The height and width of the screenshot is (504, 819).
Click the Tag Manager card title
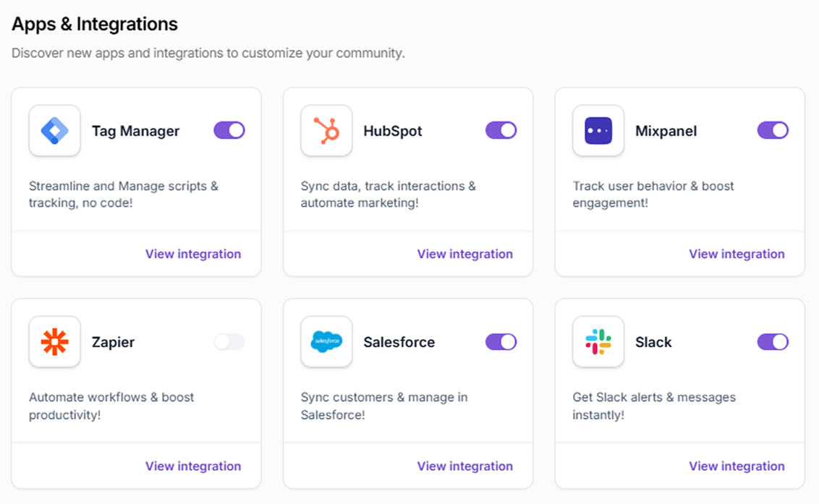pyautogui.click(x=136, y=131)
